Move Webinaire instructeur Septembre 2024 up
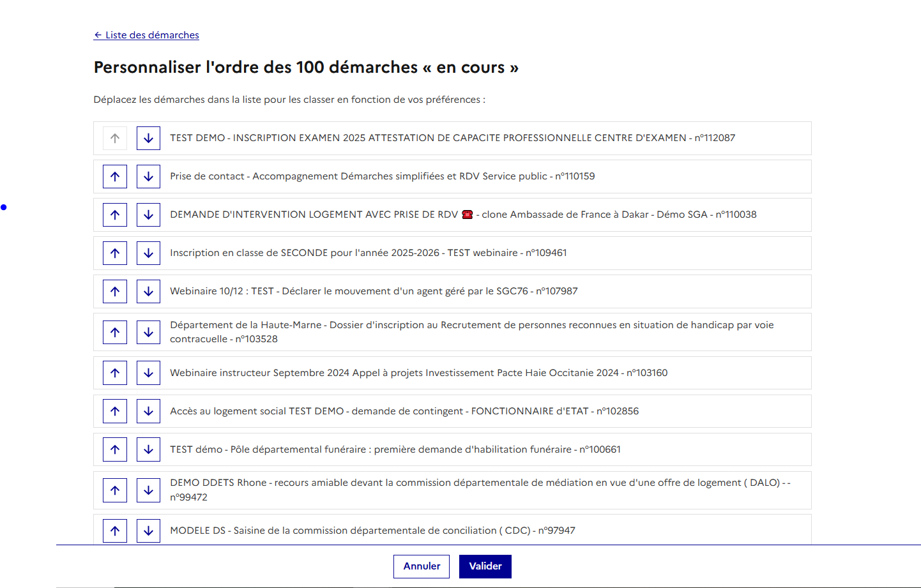The height and width of the screenshot is (588, 921). click(115, 373)
